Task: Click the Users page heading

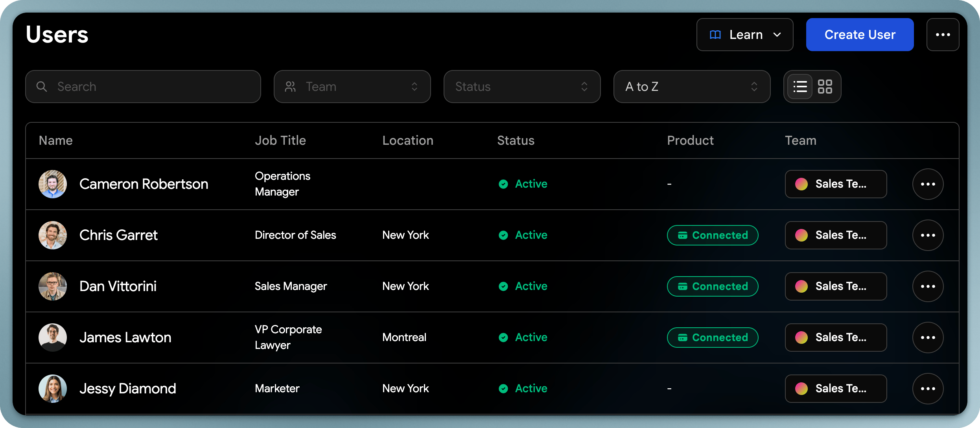Action: pyautogui.click(x=57, y=35)
